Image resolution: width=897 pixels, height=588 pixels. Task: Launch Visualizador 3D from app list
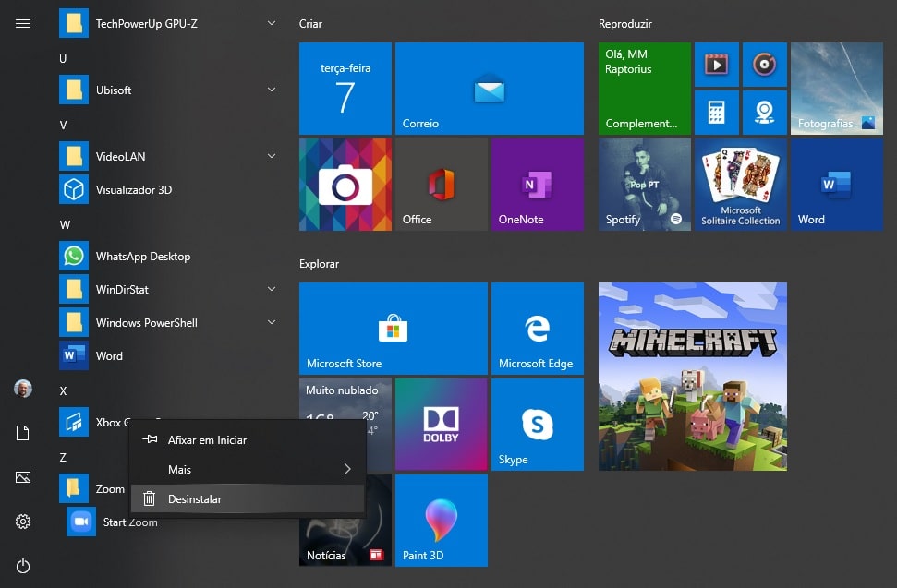pos(169,190)
